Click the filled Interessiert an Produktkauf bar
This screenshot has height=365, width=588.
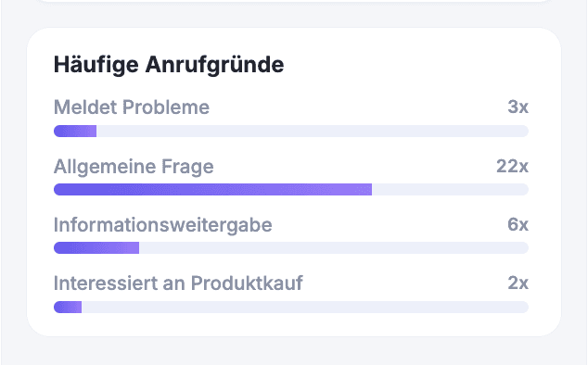68,307
